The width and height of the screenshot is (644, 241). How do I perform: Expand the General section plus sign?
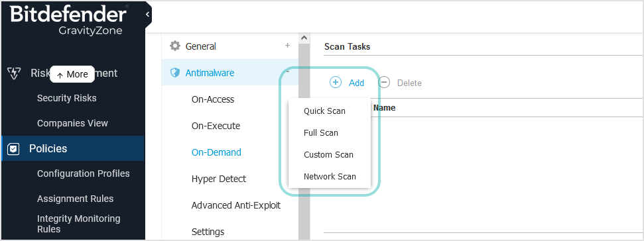point(287,46)
